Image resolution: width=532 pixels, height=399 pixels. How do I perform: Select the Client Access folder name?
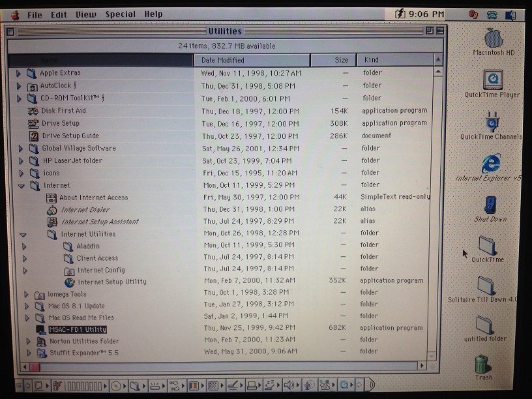(97, 259)
